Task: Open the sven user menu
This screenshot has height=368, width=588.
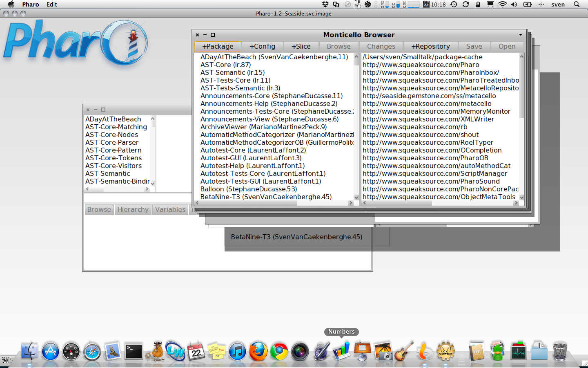Action: click(558, 4)
